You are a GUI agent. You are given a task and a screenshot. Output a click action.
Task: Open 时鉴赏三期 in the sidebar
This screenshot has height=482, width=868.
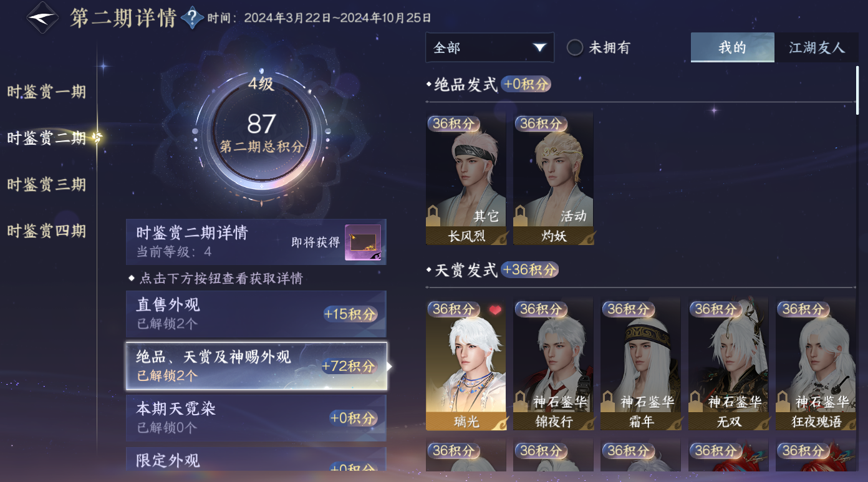tap(47, 185)
